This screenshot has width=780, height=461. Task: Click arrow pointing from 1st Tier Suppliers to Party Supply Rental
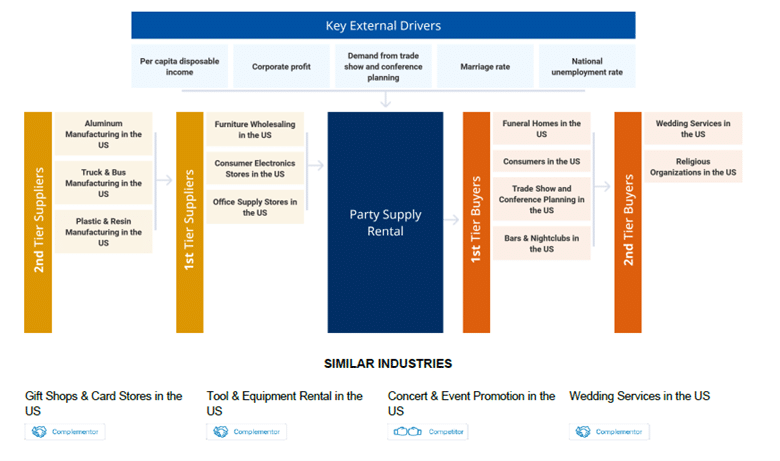coord(316,165)
